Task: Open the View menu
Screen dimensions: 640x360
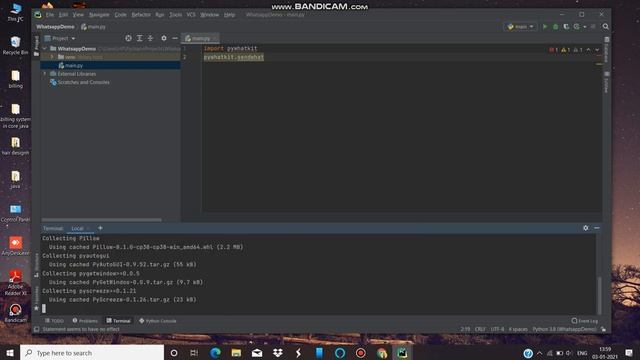Action: (78, 15)
